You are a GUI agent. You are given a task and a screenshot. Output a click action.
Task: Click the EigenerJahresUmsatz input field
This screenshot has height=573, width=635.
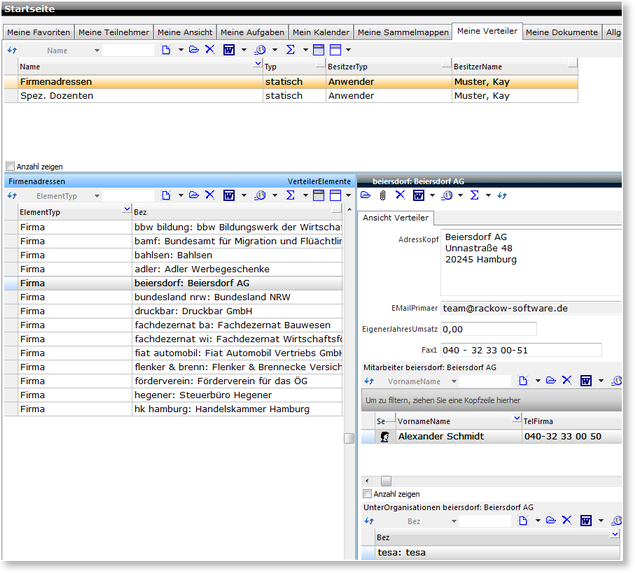488,329
